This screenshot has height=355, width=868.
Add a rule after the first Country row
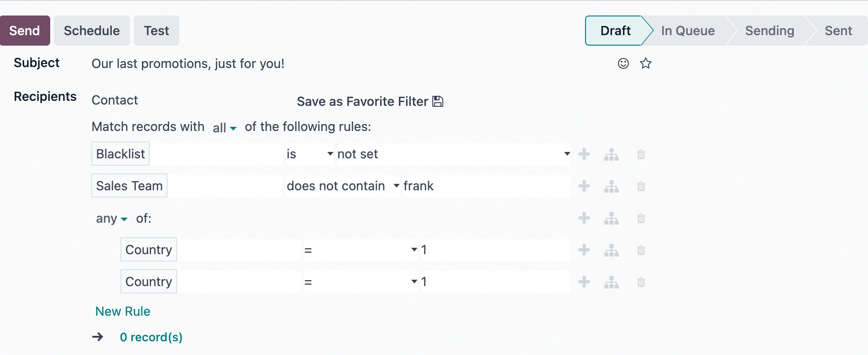(x=584, y=250)
